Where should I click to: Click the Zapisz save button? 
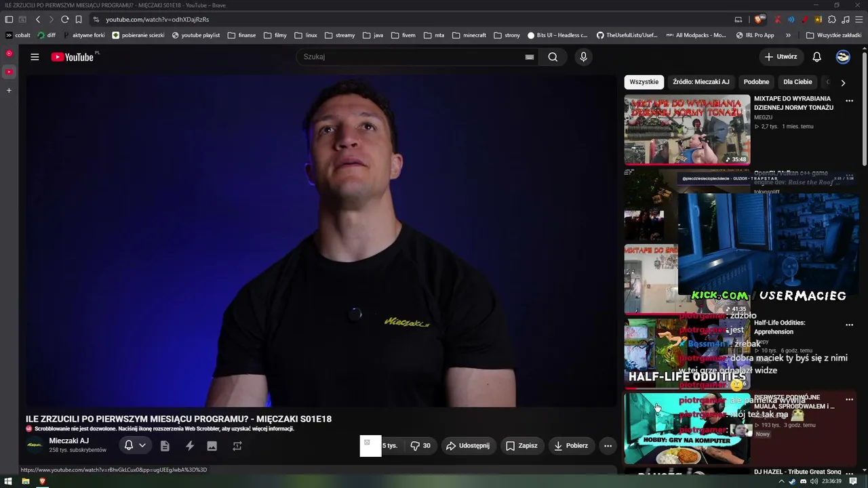(521, 446)
